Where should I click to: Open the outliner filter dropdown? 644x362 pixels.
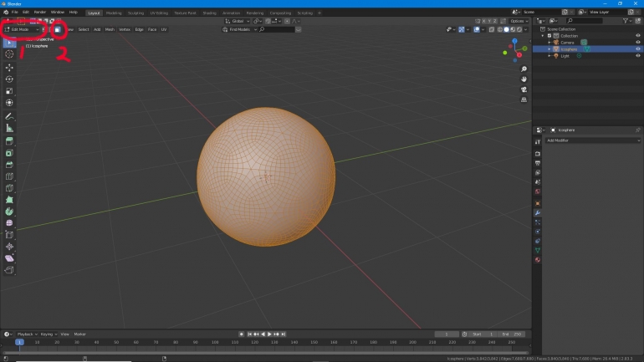click(x=626, y=21)
